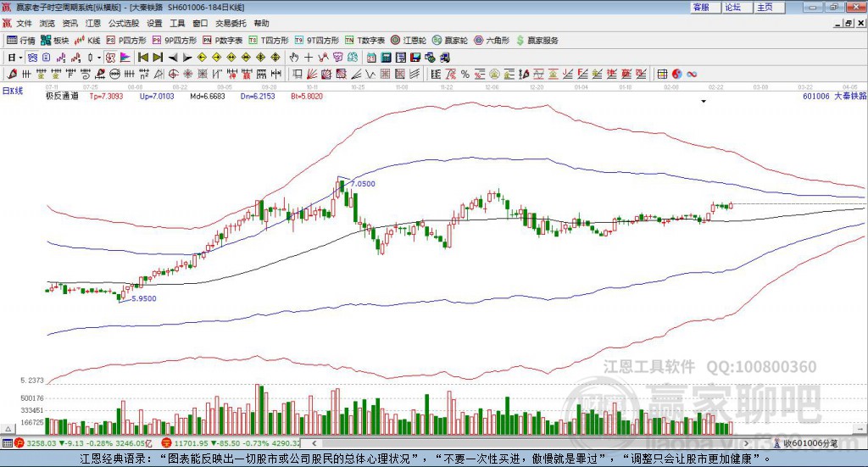Select the crosshair cursor tool

tap(309, 58)
